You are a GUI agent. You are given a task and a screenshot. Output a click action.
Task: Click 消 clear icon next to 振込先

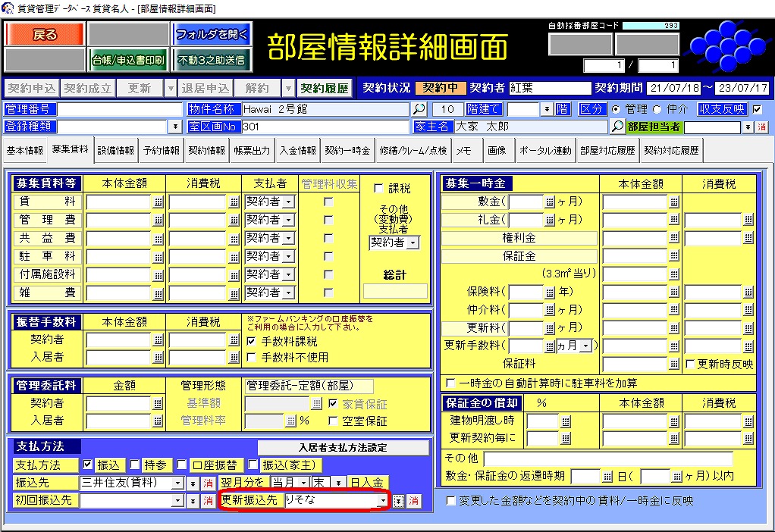point(208,483)
